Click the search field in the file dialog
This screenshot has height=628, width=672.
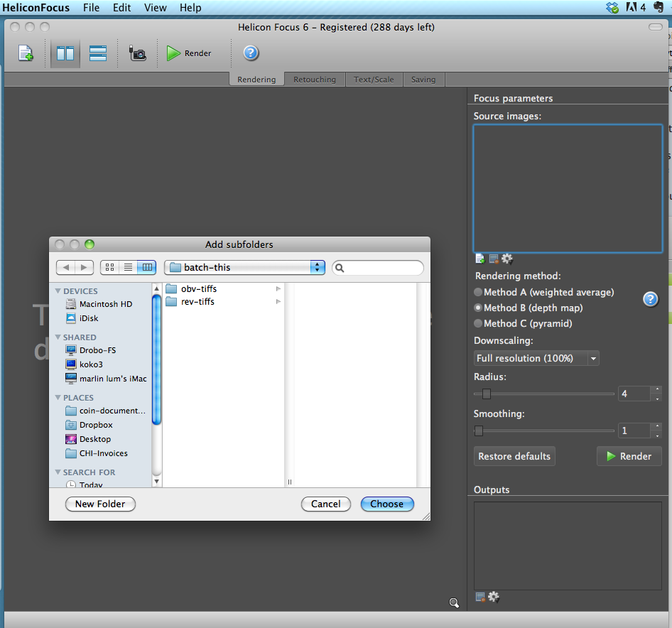378,268
